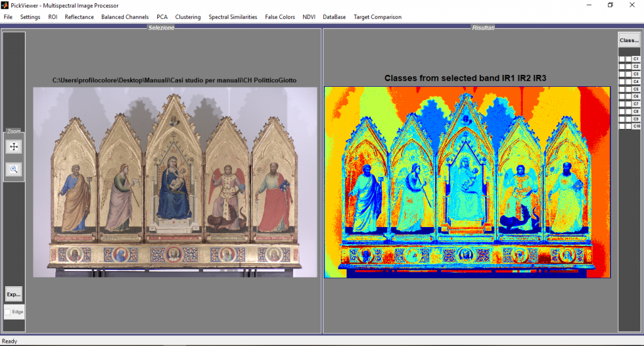This screenshot has width=644, height=346.
Task: Open the File menu
Action: click(8, 17)
